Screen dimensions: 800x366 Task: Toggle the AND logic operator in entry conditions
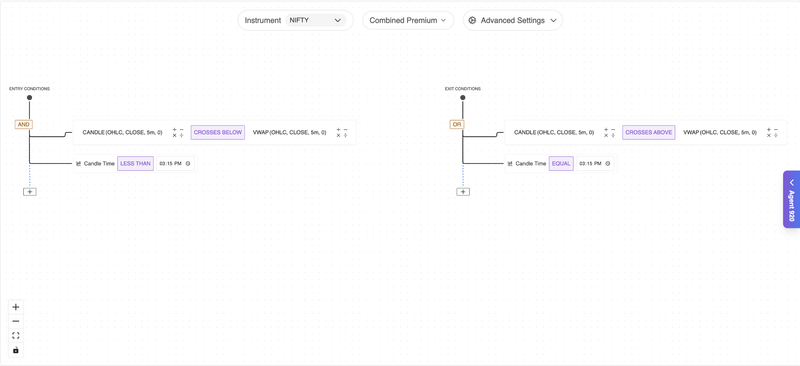pyautogui.click(x=23, y=124)
